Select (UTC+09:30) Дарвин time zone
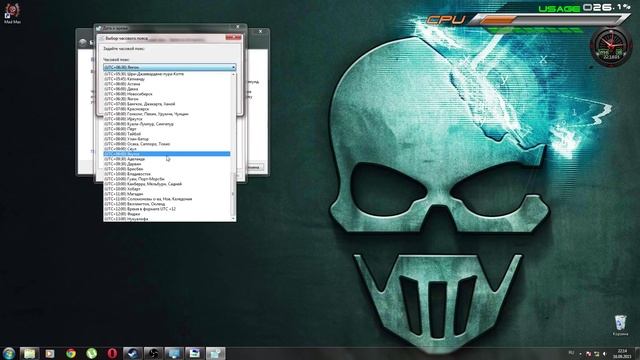The width and height of the screenshot is (640, 360). 167,164
